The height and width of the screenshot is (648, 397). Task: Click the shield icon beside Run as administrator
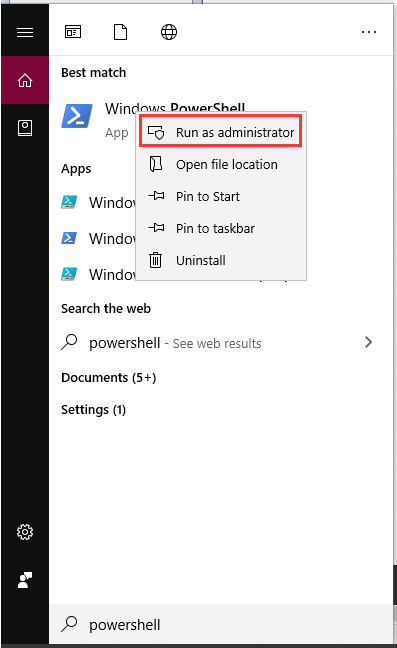[156, 132]
